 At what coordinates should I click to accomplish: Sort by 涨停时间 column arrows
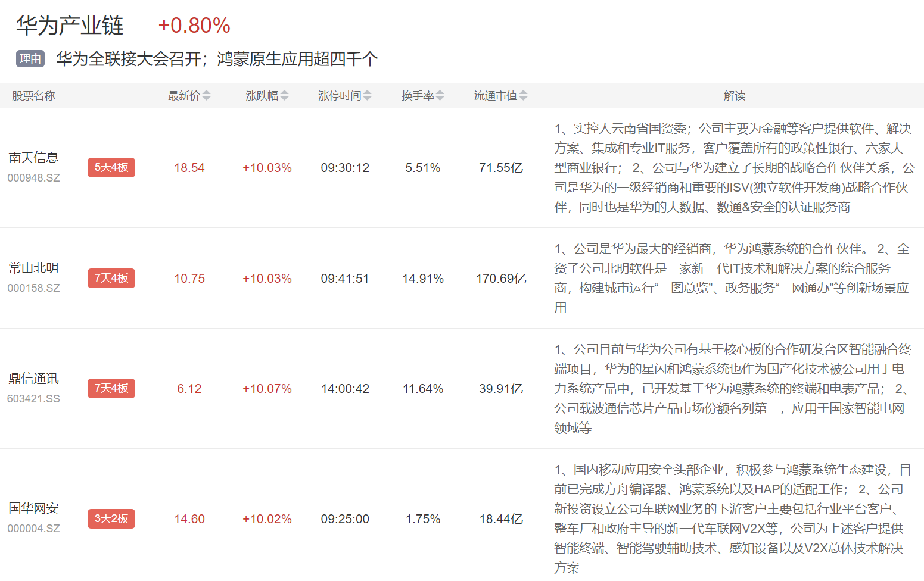(x=367, y=95)
